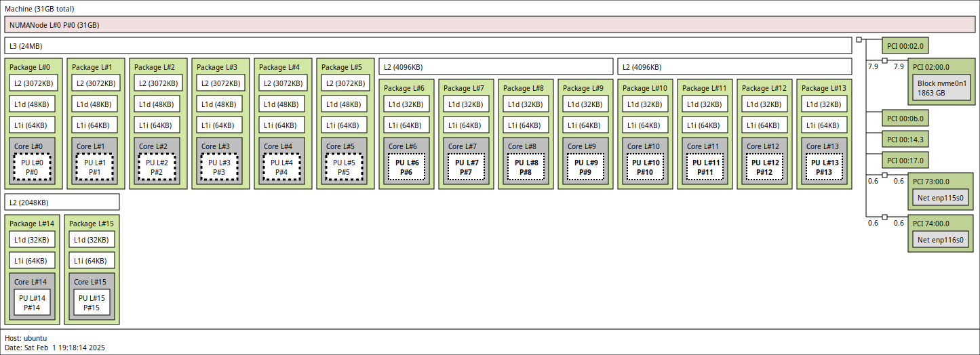Select the PU L#0 P#0 box
Viewport: 980px width, 355px height.
(33, 167)
